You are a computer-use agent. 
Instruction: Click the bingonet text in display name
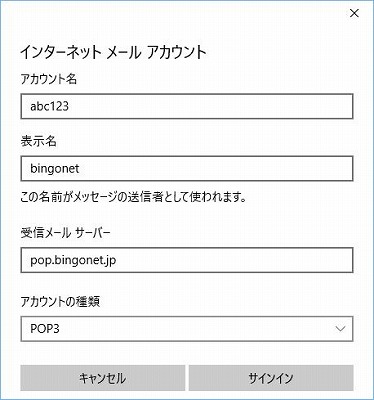(x=55, y=169)
